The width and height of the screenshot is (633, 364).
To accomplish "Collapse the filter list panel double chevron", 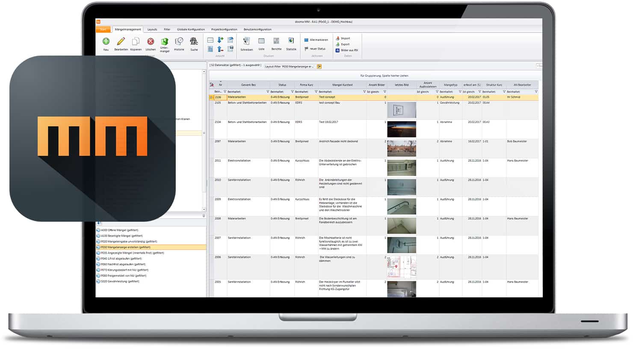I will tap(204, 216).
